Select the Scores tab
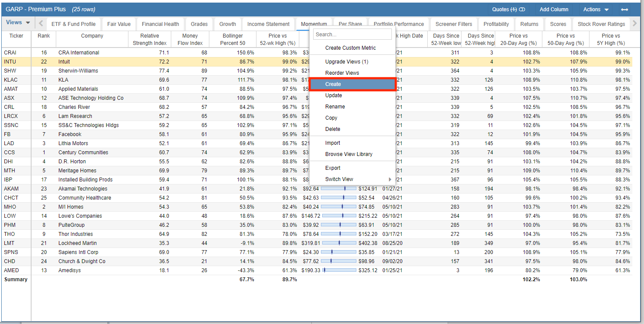The height and width of the screenshot is (324, 644). [x=558, y=24]
